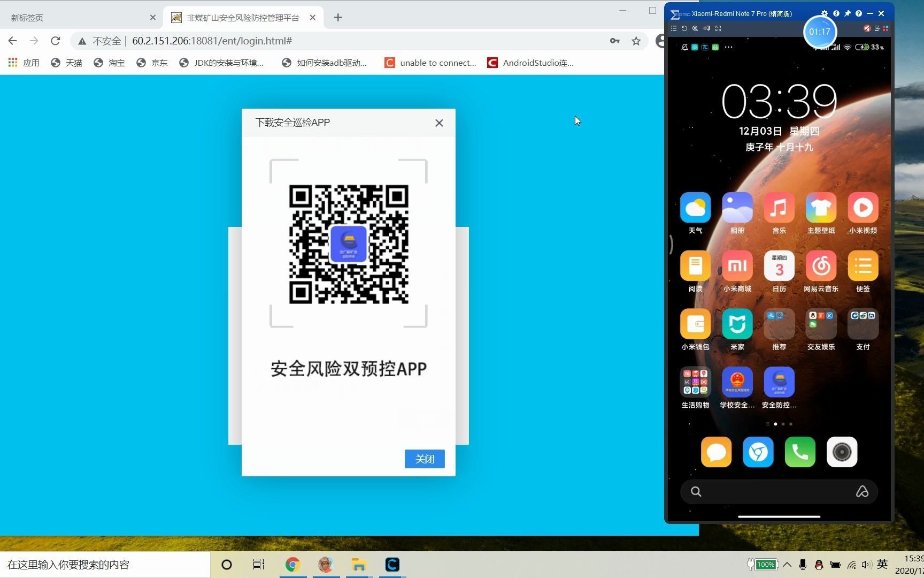The height and width of the screenshot is (578, 924).
Task: Open the 阅读 reading app
Action: point(695,265)
